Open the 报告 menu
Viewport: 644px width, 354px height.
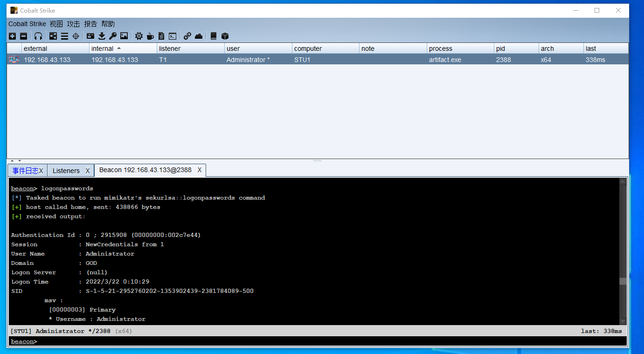(x=91, y=24)
